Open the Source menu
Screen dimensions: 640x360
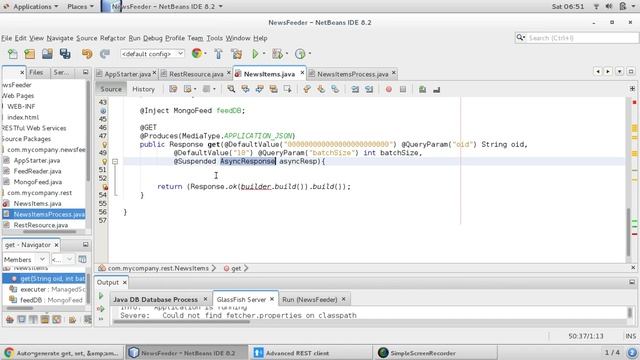pyautogui.click(x=87, y=38)
